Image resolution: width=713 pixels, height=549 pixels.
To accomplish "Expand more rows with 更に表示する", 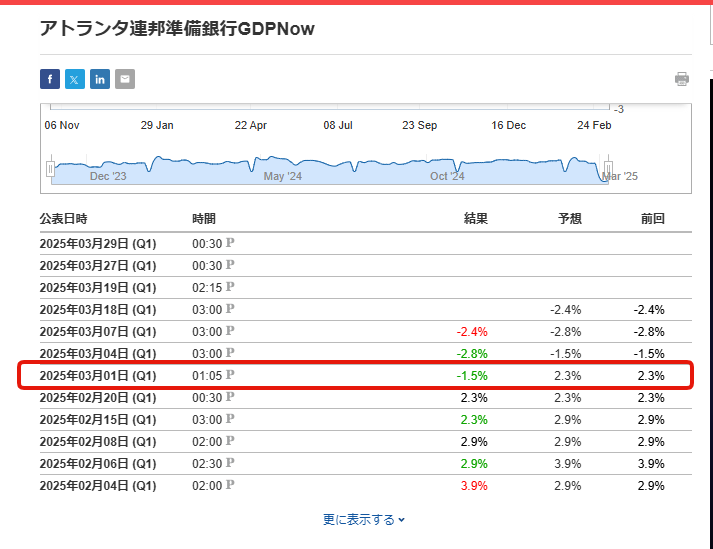I will coord(364,519).
